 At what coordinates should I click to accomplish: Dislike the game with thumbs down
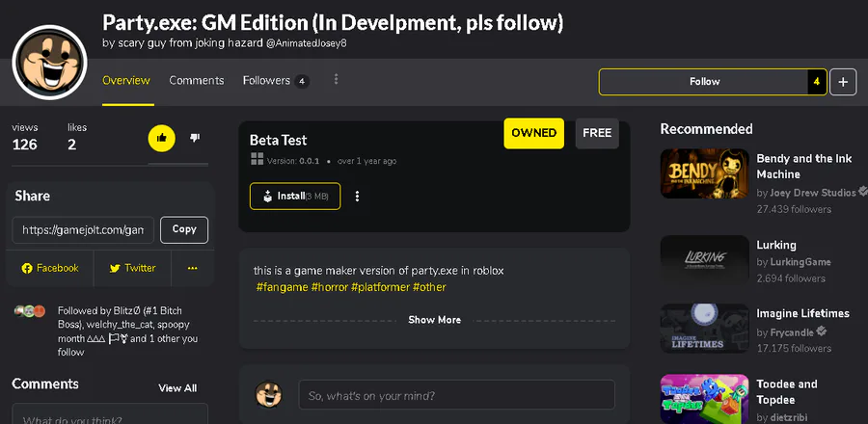(x=194, y=138)
